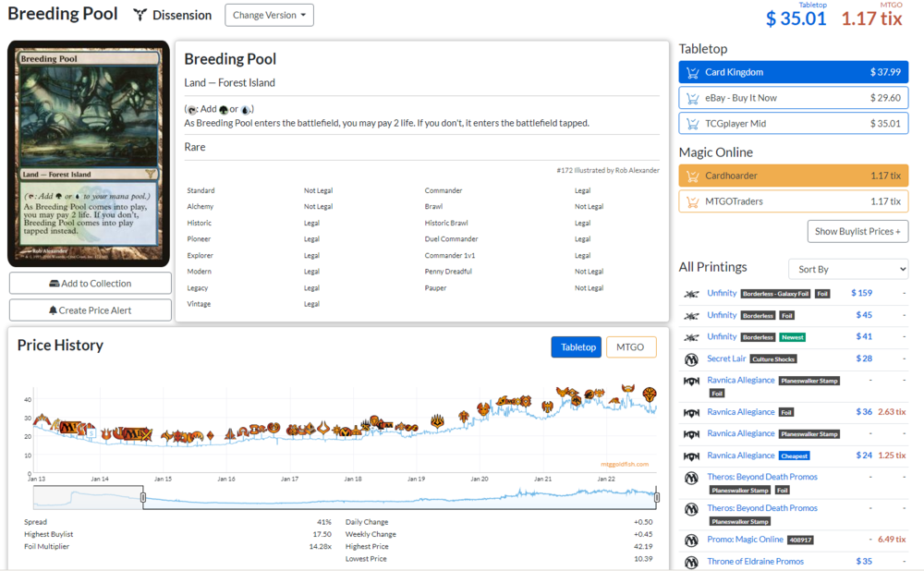924x571 pixels.
Task: Click the Breeding Pool card image
Action: pos(89,153)
